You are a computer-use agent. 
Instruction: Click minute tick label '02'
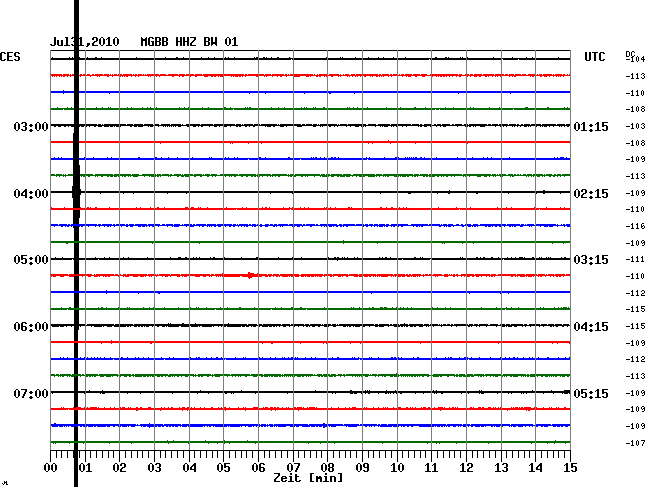119,468
